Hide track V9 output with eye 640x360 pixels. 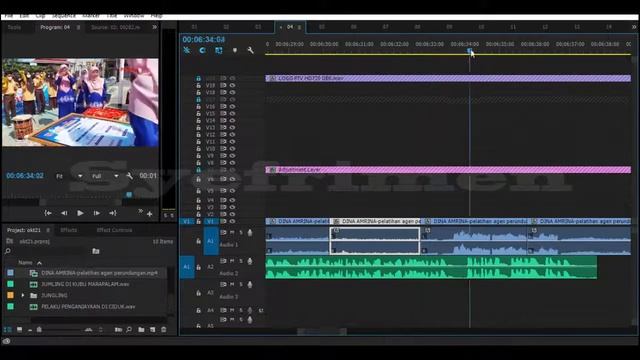coord(233,156)
